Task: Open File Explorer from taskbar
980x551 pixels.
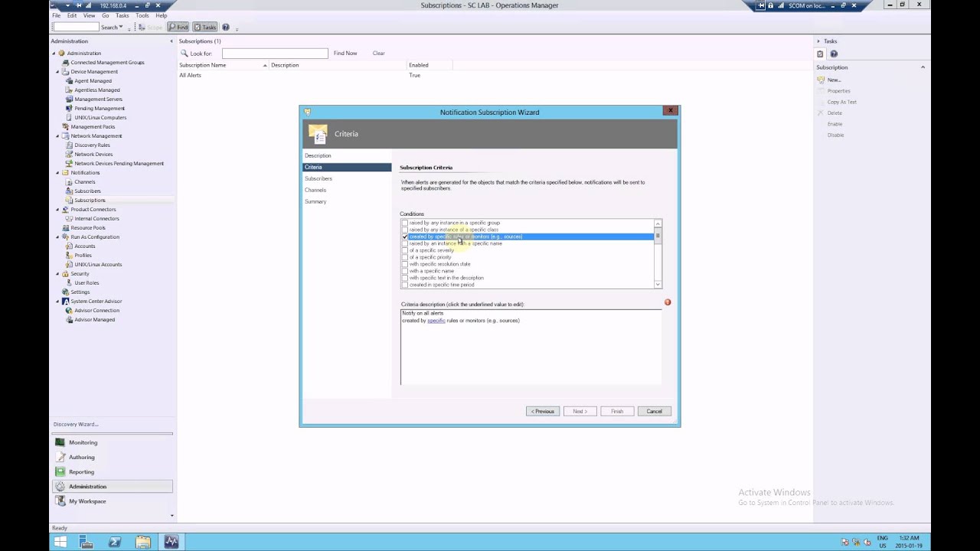Action: pos(143,542)
